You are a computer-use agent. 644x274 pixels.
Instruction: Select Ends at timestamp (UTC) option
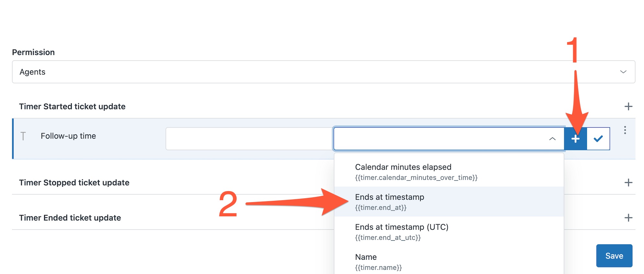(449, 232)
